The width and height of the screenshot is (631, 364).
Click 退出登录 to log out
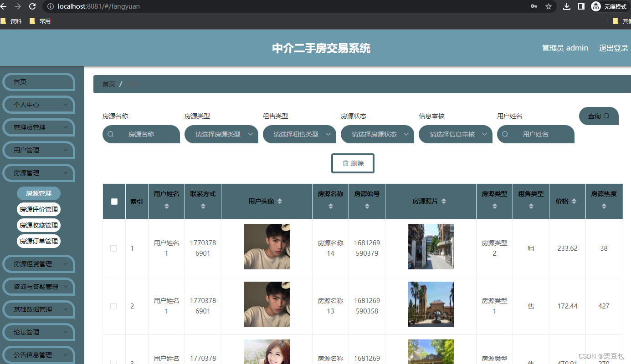613,48
